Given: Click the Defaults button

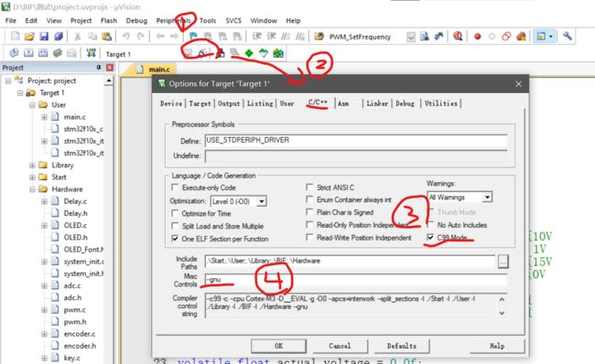Looking at the screenshot, I should coord(402,346).
